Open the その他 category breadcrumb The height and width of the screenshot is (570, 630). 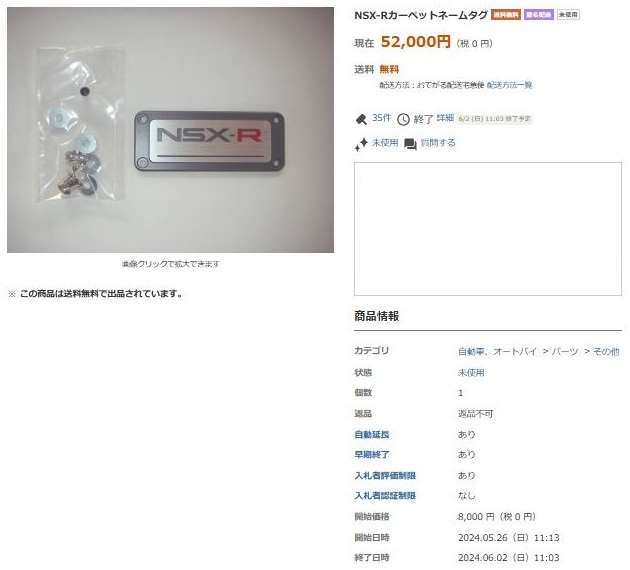[x=606, y=351]
